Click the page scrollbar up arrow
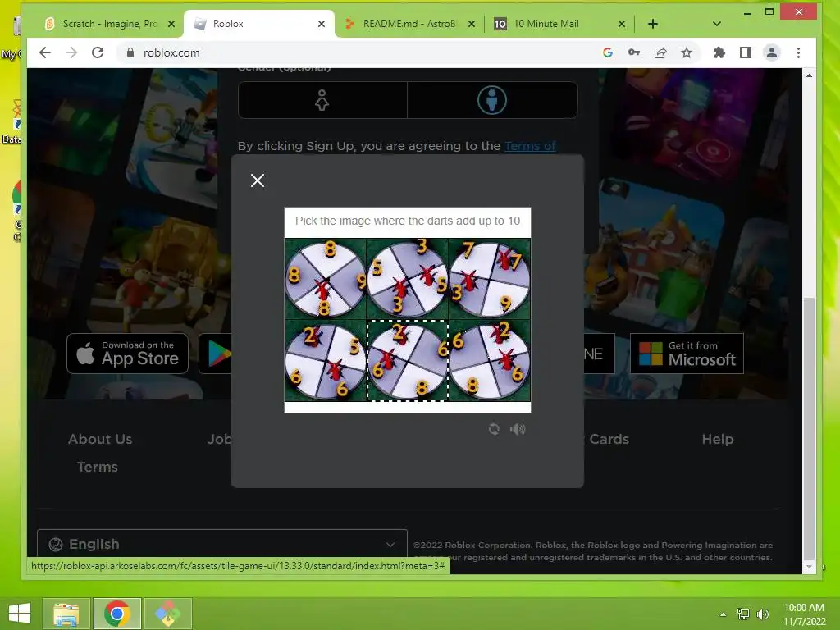This screenshot has height=630, width=840. tap(809, 75)
